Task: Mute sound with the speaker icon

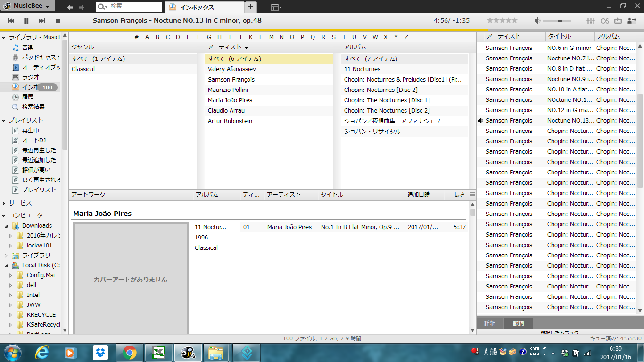Action: click(537, 21)
